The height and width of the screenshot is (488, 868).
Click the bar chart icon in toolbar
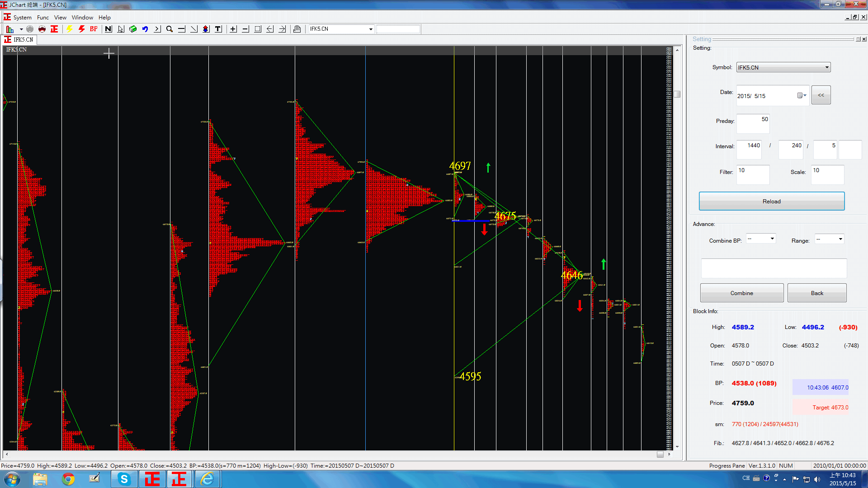pos(10,29)
